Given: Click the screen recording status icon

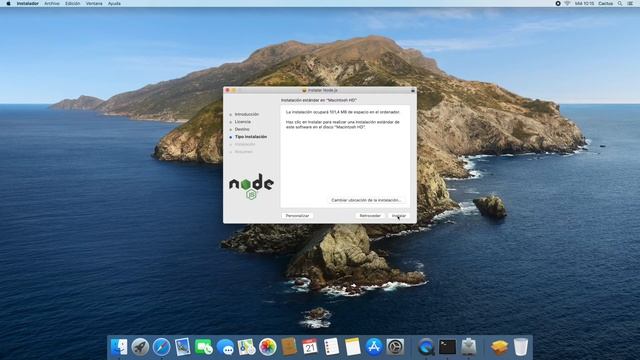Looking at the screenshot, I should 558,3.
